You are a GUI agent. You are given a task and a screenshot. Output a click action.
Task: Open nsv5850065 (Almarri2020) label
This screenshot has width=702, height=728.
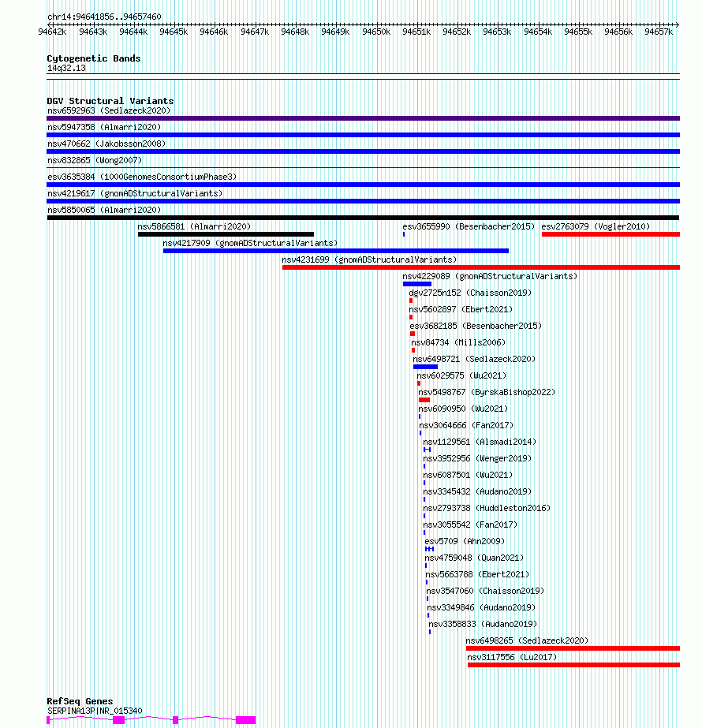point(104,210)
